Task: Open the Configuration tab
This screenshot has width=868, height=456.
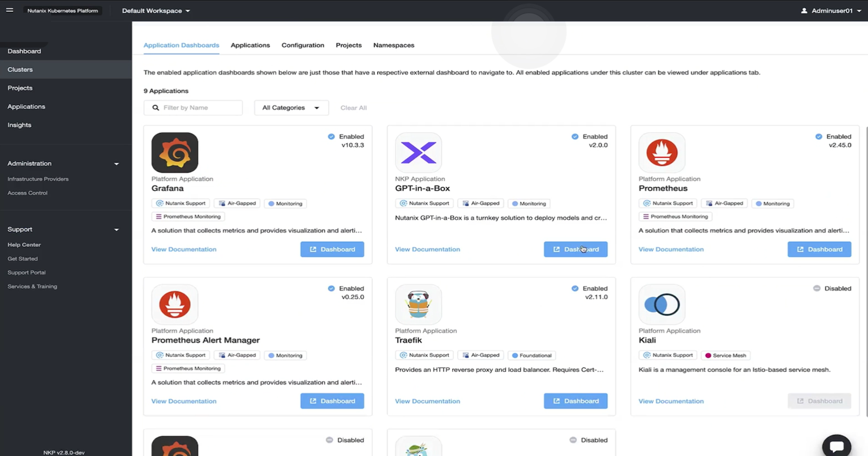Action: tap(303, 45)
